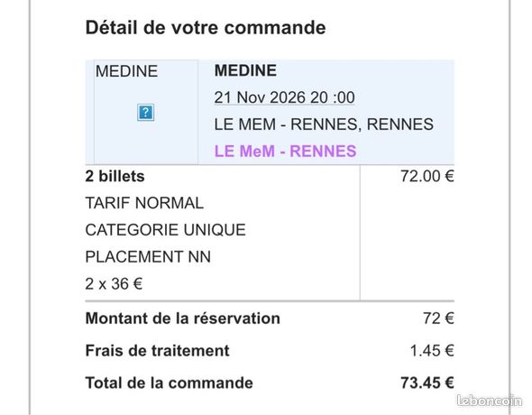Click the Frais de traitement label
The image size is (532, 415).
point(158,351)
